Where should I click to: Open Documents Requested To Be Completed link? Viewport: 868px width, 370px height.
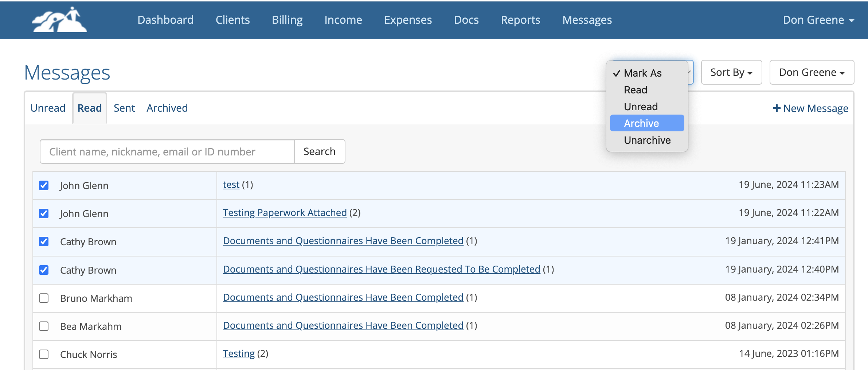point(382,269)
